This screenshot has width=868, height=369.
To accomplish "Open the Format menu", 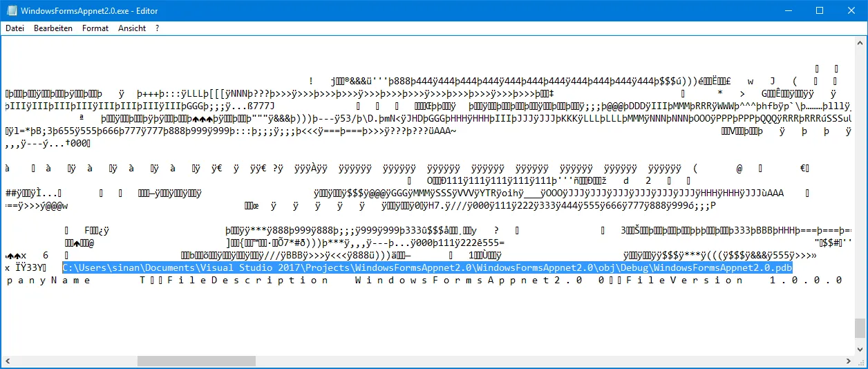I will point(95,28).
